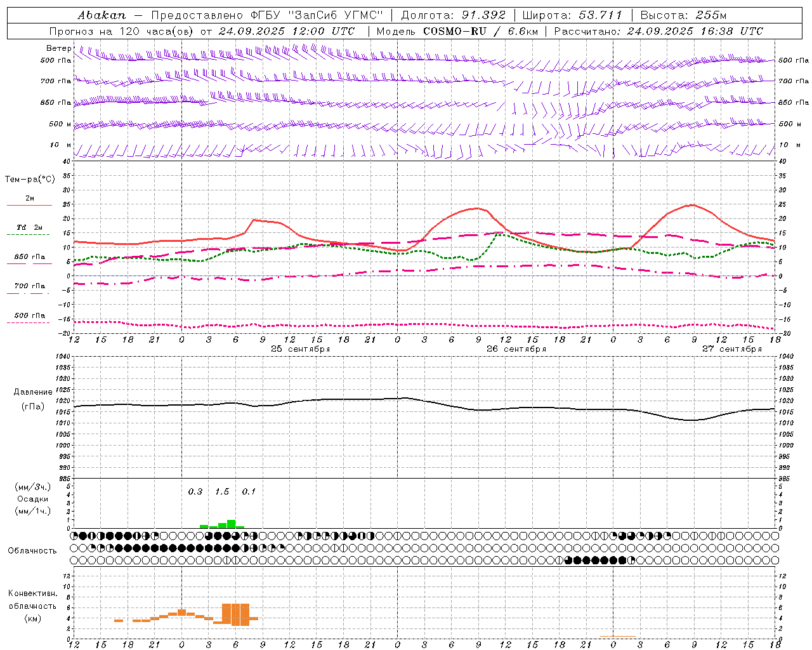Click the '0.3' precipitation amount
Viewport: 812px width, 650px height.
tap(195, 492)
